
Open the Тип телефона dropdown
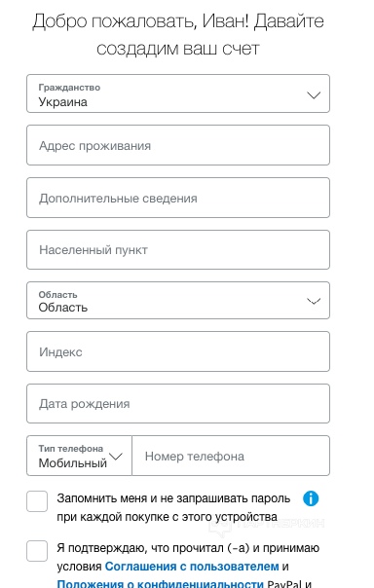(79, 456)
